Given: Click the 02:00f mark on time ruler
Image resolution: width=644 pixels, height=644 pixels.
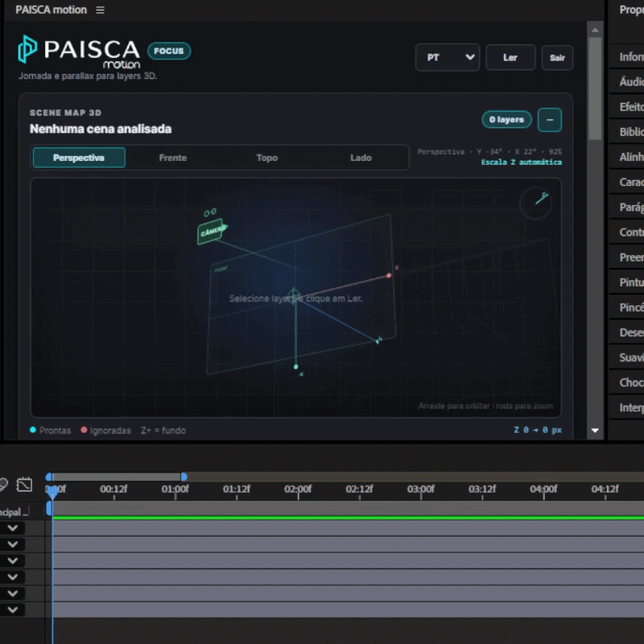Looking at the screenshot, I should point(298,489).
